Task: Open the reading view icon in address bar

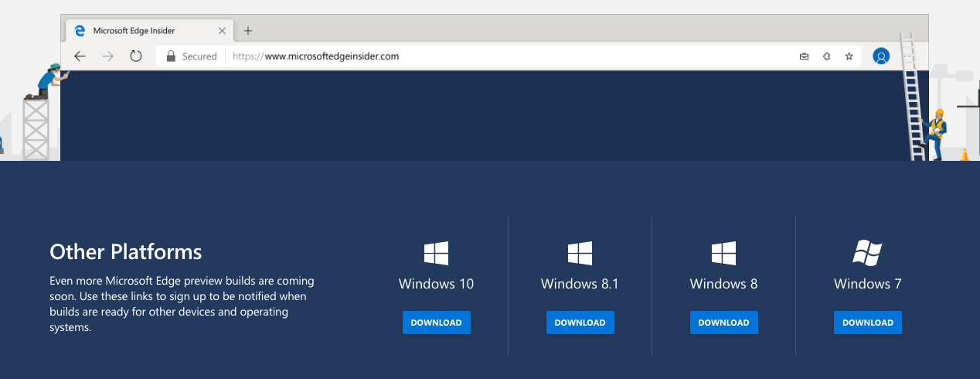Action: (804, 56)
